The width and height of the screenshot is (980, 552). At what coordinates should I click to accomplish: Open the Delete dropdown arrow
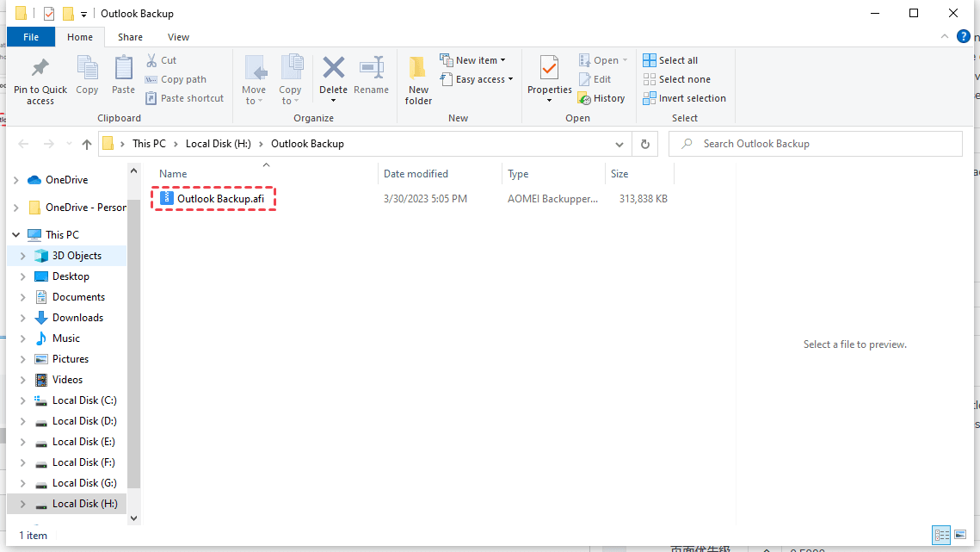pyautogui.click(x=333, y=101)
